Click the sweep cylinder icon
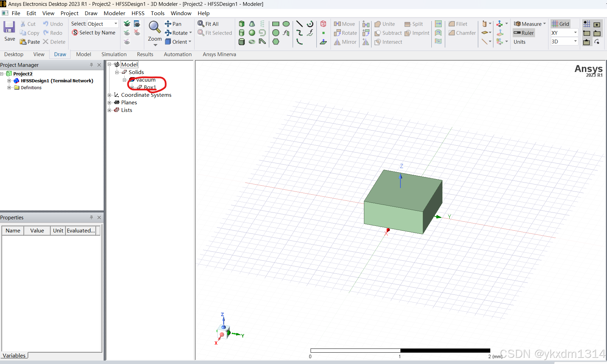This screenshot has height=364, width=607. click(485, 24)
